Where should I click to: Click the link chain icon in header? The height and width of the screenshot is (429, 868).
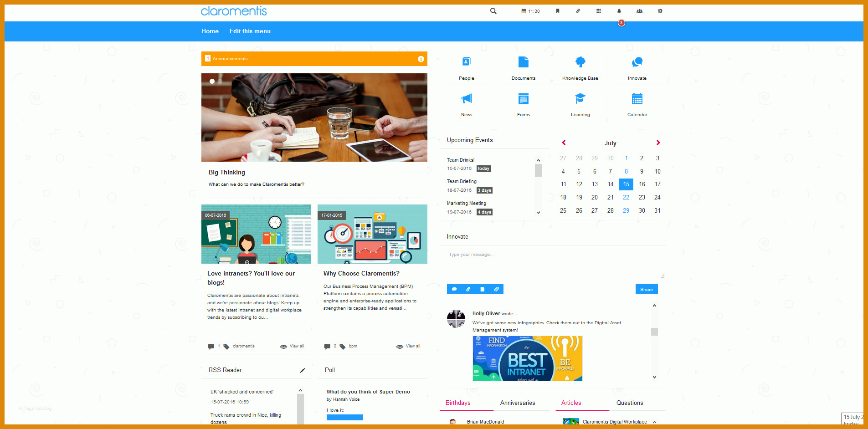click(578, 11)
